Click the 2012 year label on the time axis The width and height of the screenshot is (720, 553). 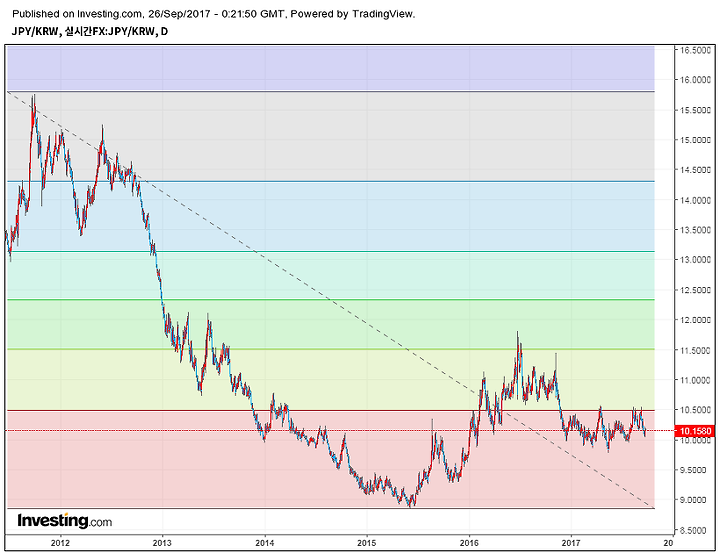pyautogui.click(x=60, y=543)
